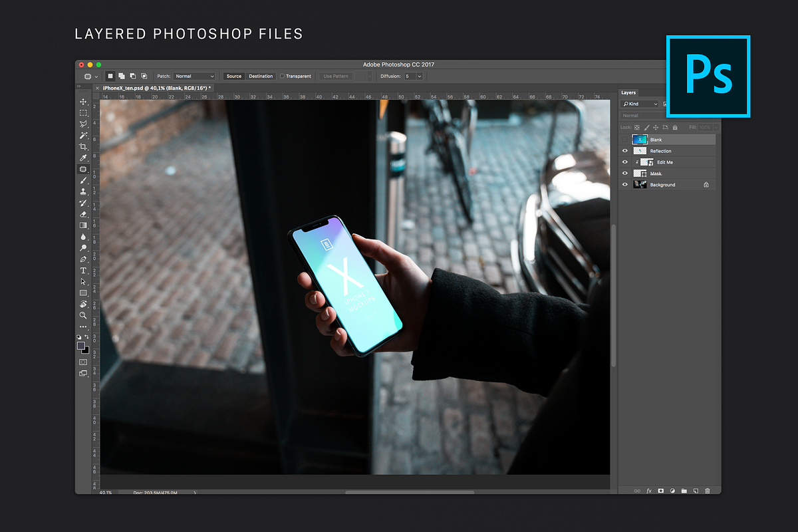Select the Pen tool
Image resolution: width=798 pixels, height=532 pixels.
point(83,259)
